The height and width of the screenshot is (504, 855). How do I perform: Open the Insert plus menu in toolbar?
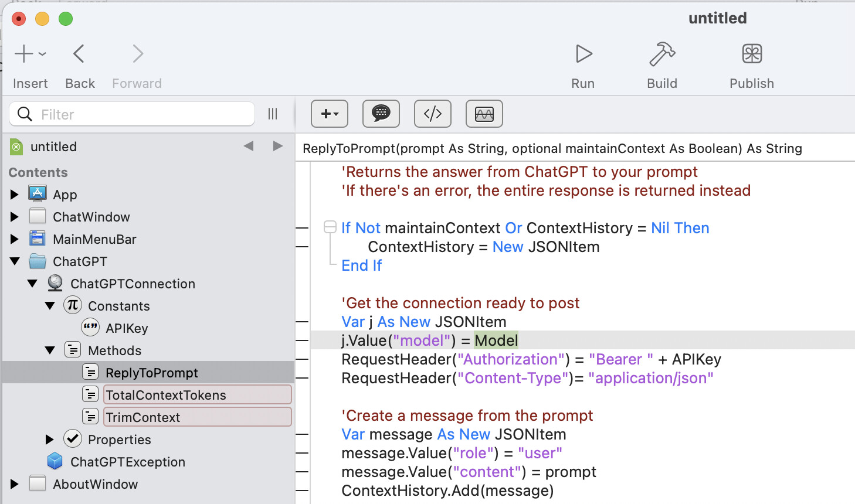click(30, 54)
